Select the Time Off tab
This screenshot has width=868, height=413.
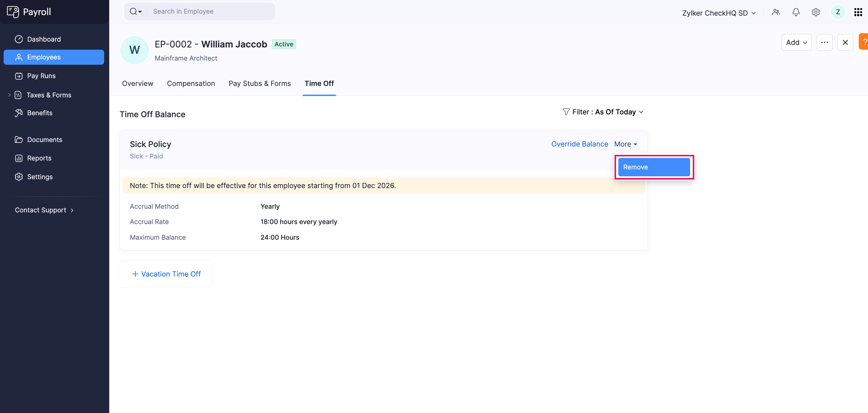coord(319,83)
